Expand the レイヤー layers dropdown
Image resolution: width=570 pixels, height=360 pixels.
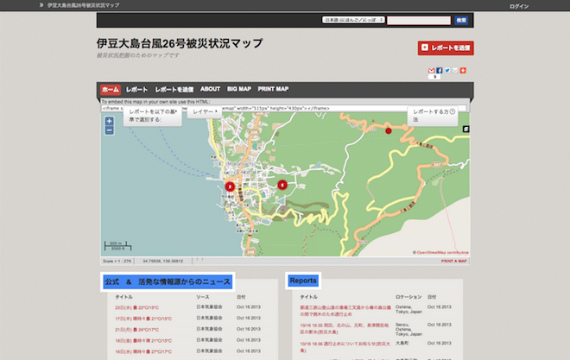[x=205, y=112]
